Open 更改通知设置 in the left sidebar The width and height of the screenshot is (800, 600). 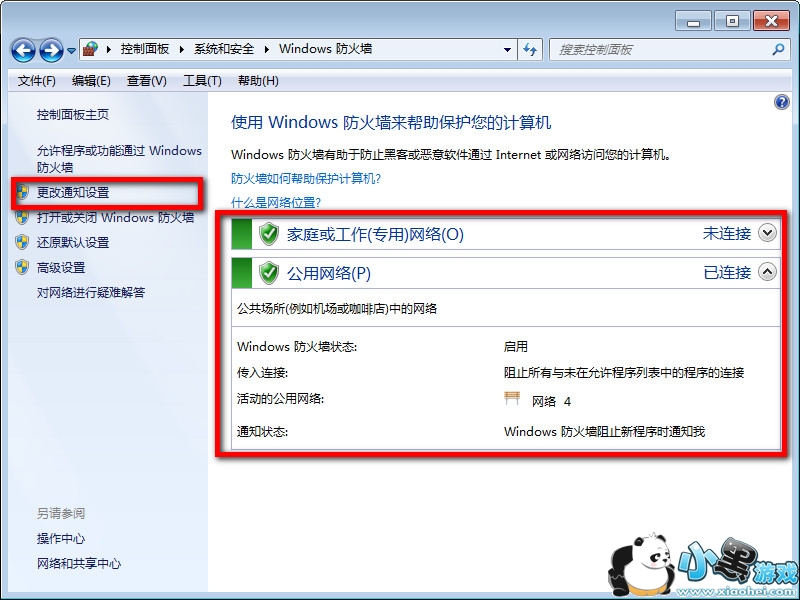pyautogui.click(x=73, y=192)
